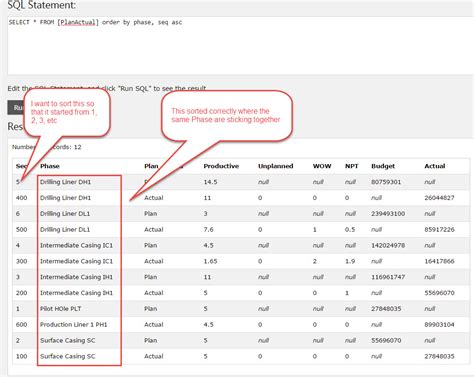Click the Productive column header
This screenshot has height=377, width=474.
click(221, 166)
